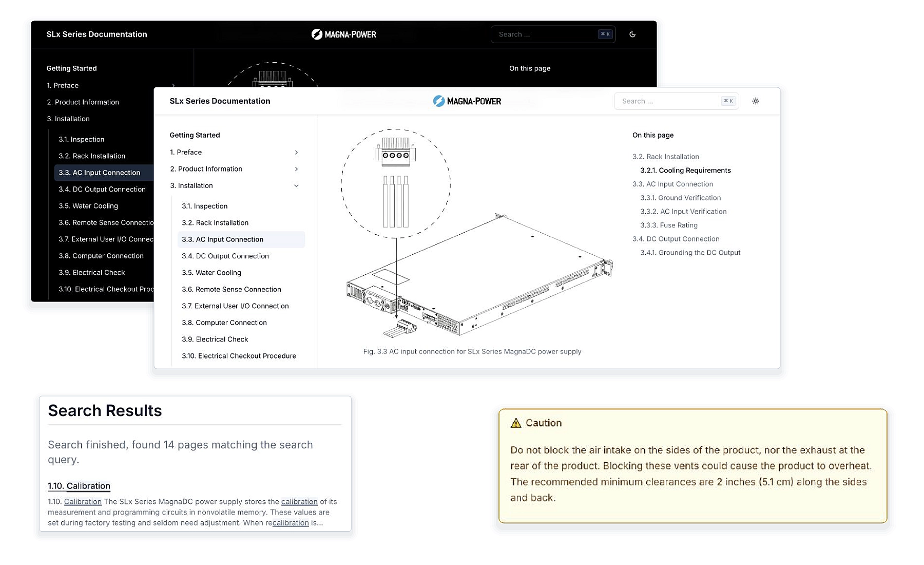Open 3.10. Electrical Checkout Procedure light sidebar

239,356
